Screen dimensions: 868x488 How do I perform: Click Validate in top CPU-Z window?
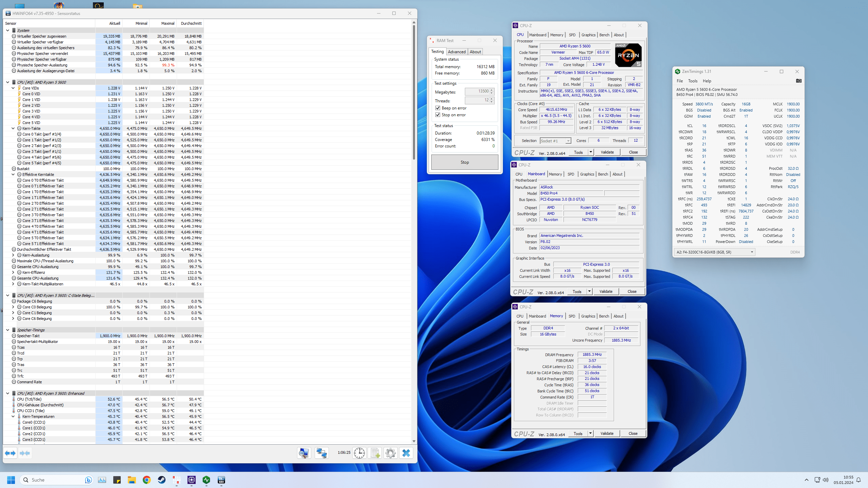(607, 152)
